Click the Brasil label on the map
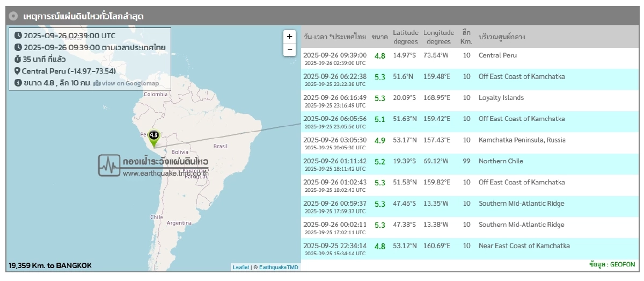 click(x=221, y=146)
